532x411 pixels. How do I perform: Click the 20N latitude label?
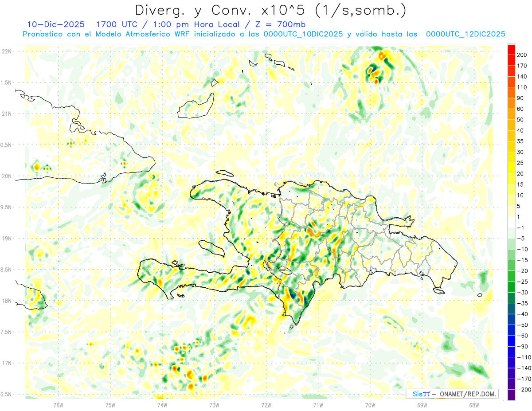click(x=7, y=176)
